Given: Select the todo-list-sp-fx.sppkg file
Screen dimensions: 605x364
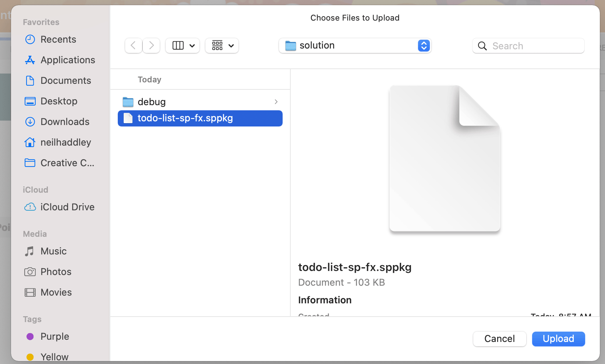Looking at the screenshot, I should 185,118.
